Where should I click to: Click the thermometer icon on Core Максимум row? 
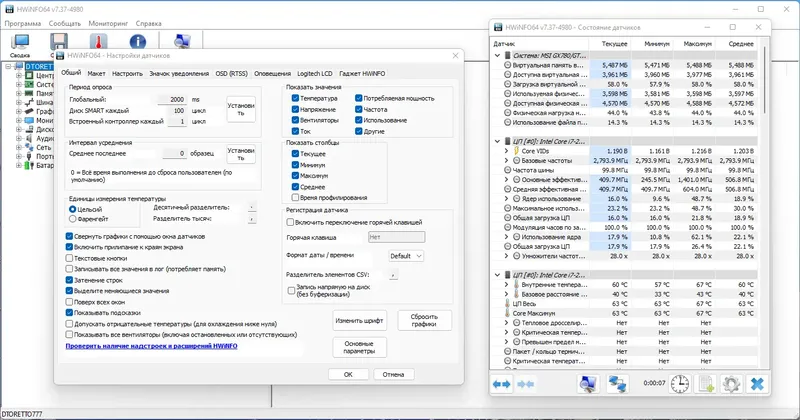507,313
